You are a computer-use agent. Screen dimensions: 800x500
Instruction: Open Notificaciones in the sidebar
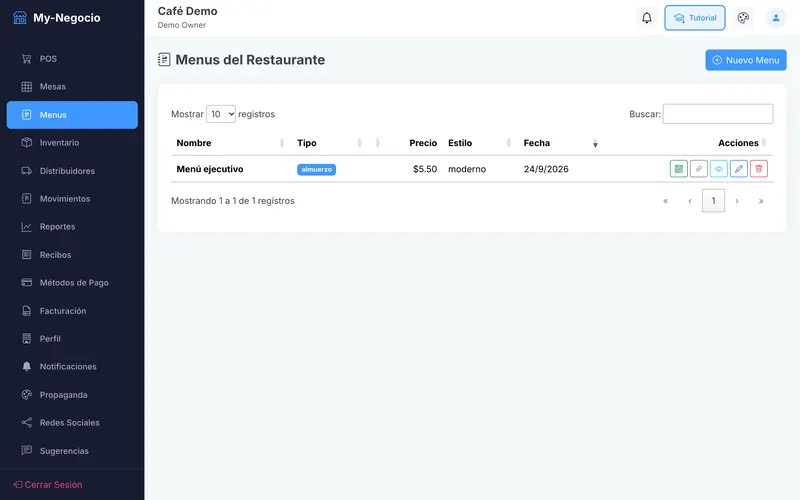click(72, 367)
